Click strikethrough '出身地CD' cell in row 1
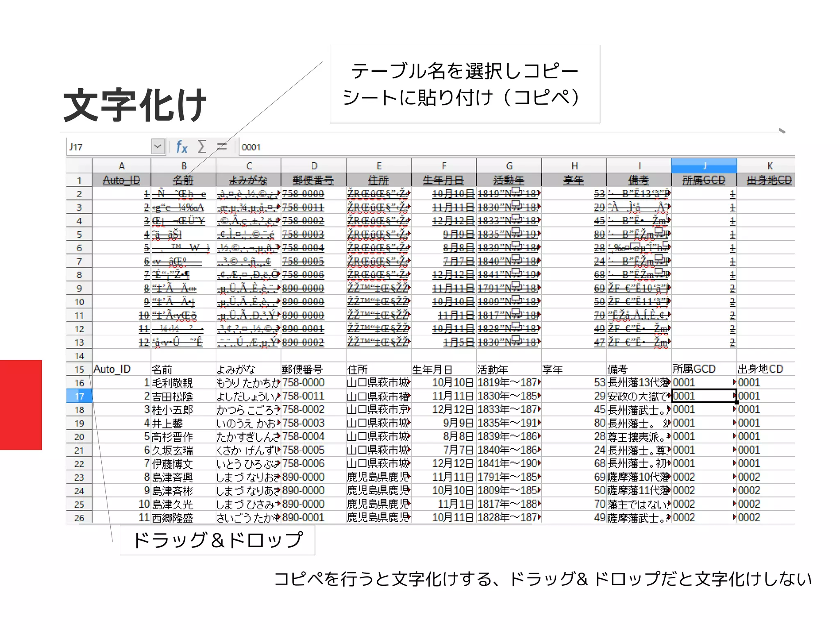The image size is (840, 630). point(766,180)
